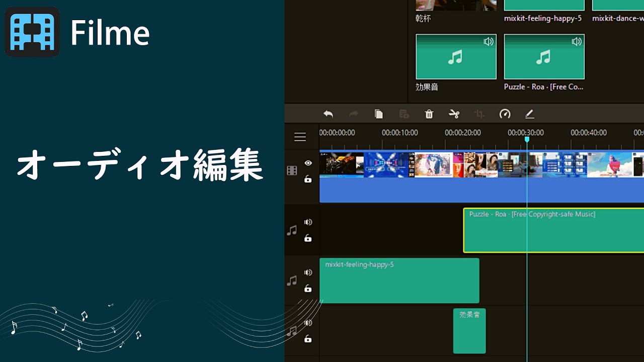644x362 pixels.
Task: Click the greyed-out redo arrow
Action: pos(354,114)
